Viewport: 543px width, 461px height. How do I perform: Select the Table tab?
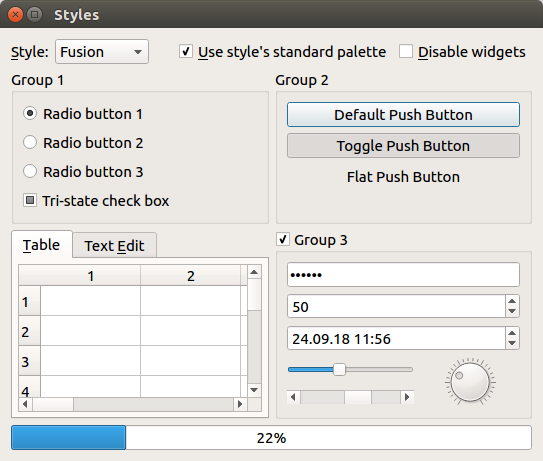pos(42,245)
